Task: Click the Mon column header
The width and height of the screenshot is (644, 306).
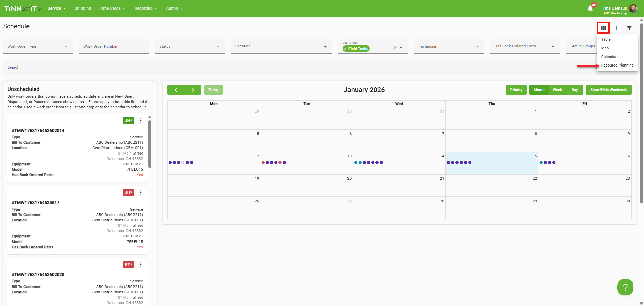Action: 214,104
